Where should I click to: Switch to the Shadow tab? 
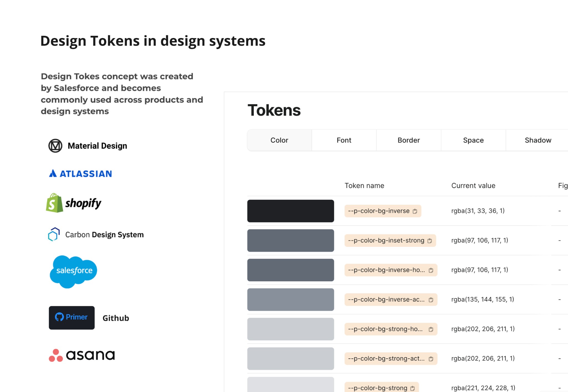coord(538,140)
